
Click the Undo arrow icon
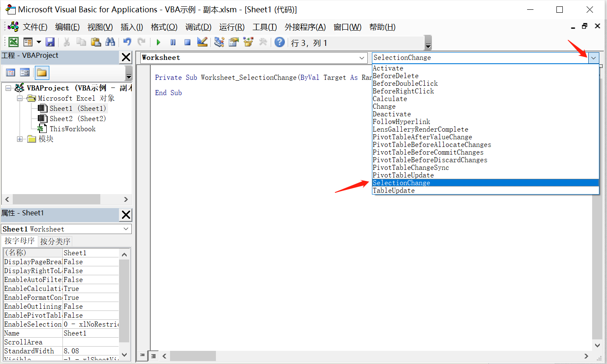127,42
